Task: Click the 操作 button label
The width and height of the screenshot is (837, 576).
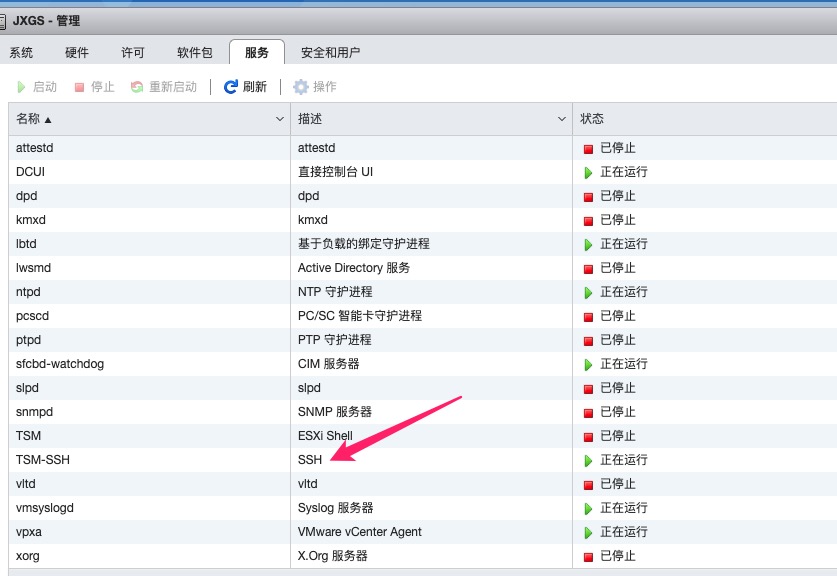Action: 325,86
